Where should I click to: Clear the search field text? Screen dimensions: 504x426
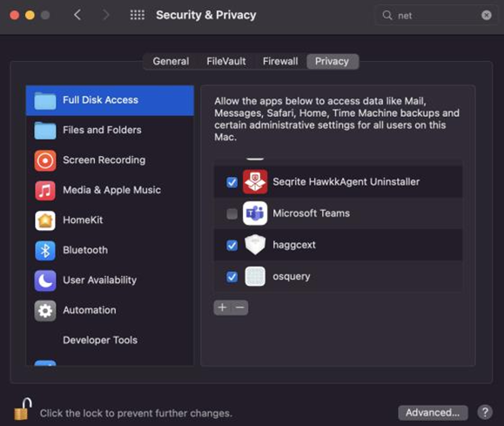pos(487,15)
